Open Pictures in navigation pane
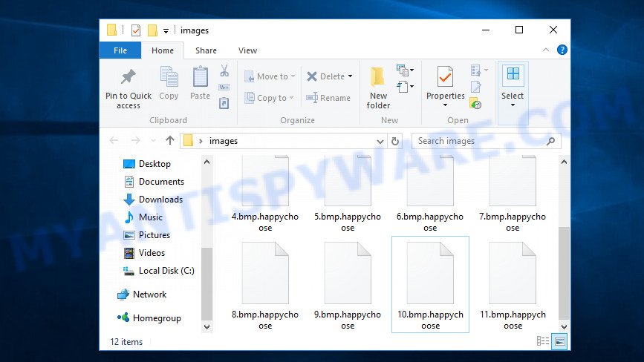 tap(146, 235)
